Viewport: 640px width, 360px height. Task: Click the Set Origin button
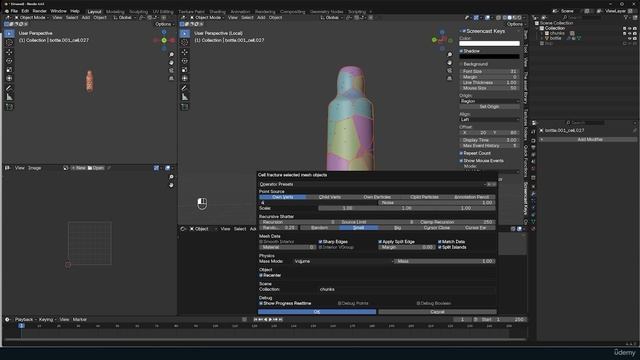489,107
